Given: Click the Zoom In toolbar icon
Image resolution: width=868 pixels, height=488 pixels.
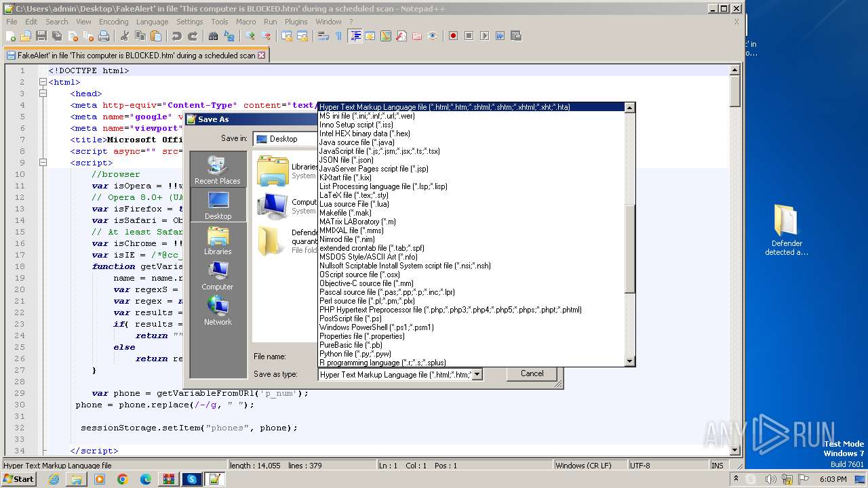Looking at the screenshot, I should coord(250,36).
